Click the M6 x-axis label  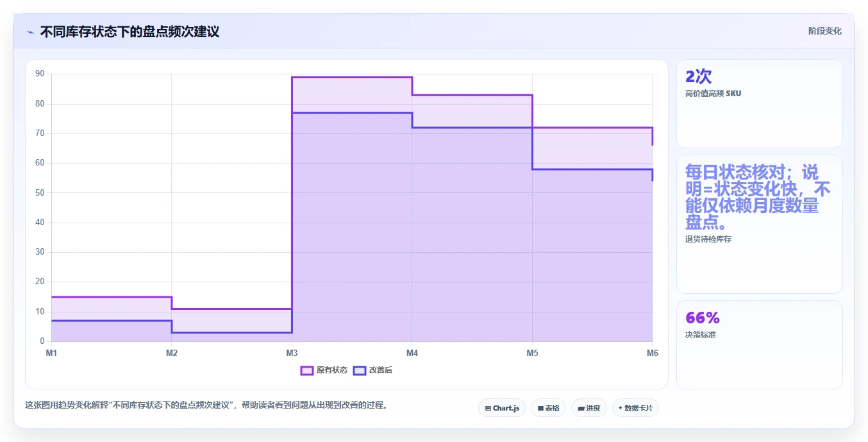tap(652, 353)
